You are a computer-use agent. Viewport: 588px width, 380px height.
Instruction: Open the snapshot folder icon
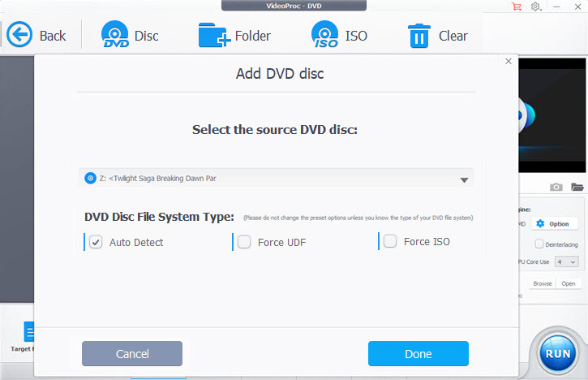point(577,187)
